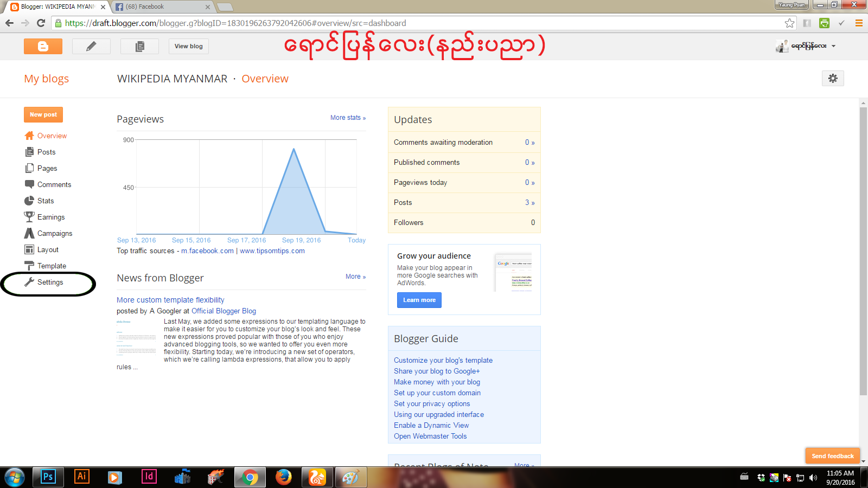
Task: Close the Facebook browser tab
Action: tap(208, 7)
